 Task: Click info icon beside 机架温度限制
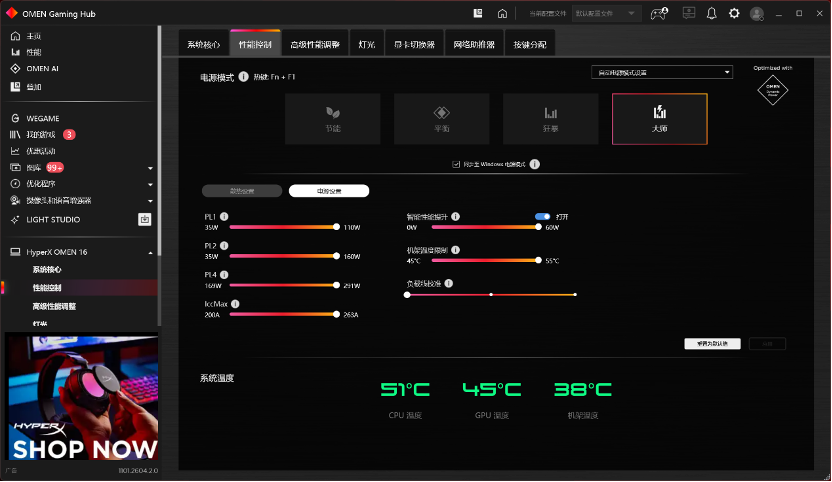click(x=455, y=250)
